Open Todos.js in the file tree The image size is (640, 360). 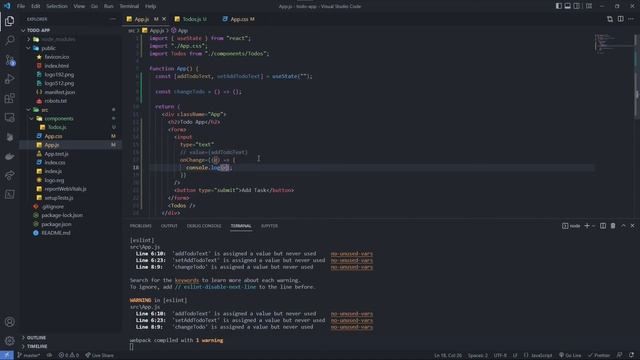57,127
